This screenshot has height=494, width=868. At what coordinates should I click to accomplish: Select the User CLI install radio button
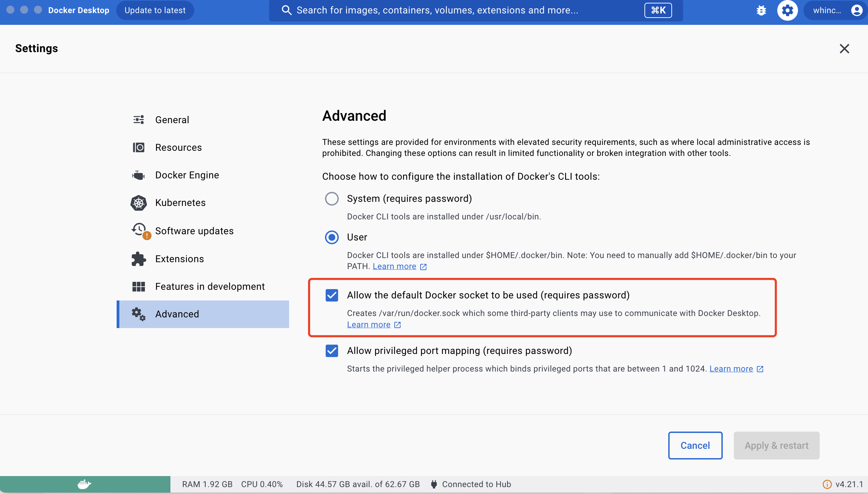point(332,237)
